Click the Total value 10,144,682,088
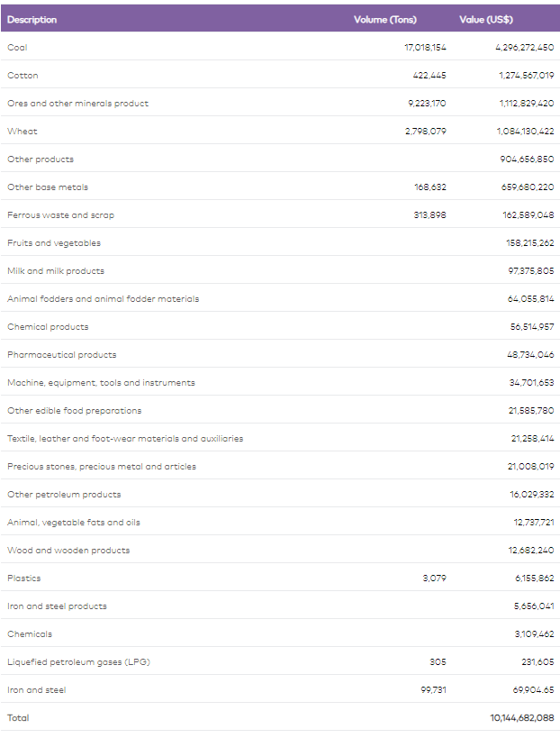 522,718
